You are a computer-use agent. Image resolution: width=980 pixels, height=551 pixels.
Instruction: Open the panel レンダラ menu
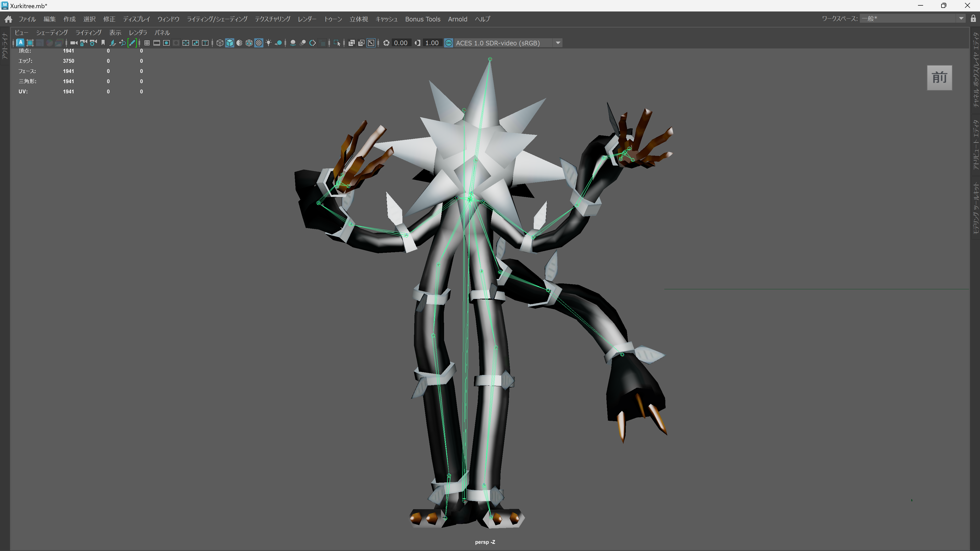click(138, 33)
